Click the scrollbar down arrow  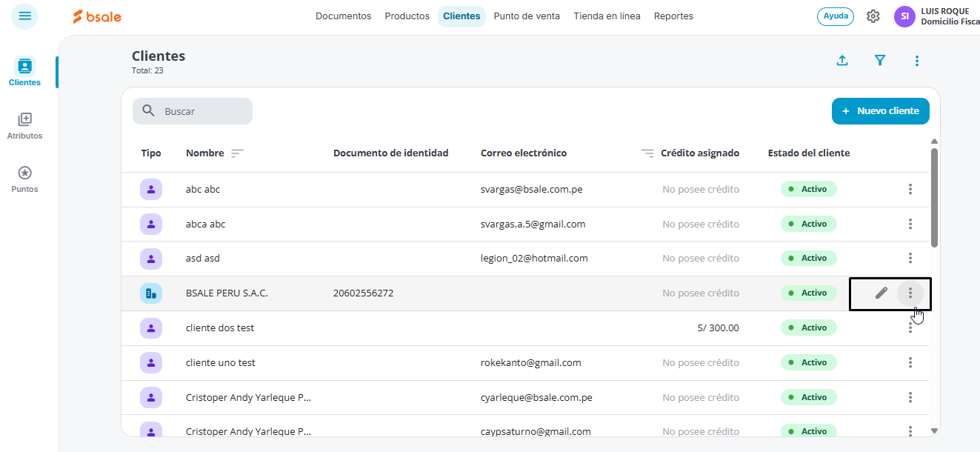934,430
